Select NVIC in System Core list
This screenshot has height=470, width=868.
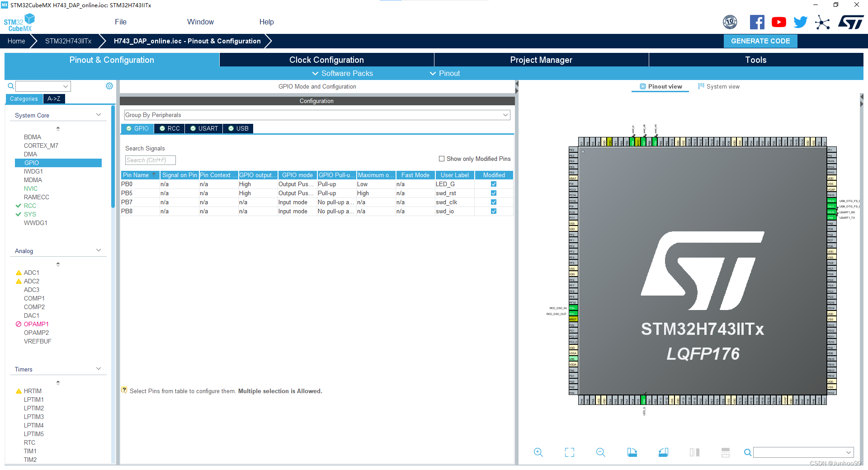click(31, 188)
